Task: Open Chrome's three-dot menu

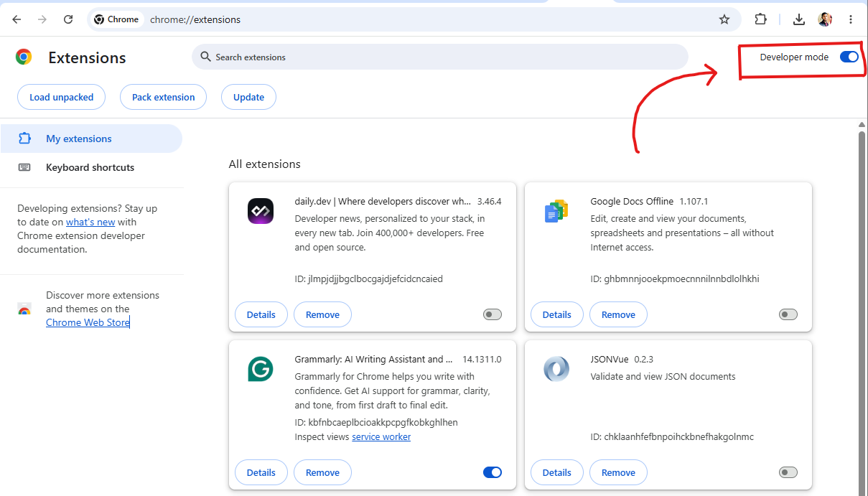Action: (x=851, y=19)
